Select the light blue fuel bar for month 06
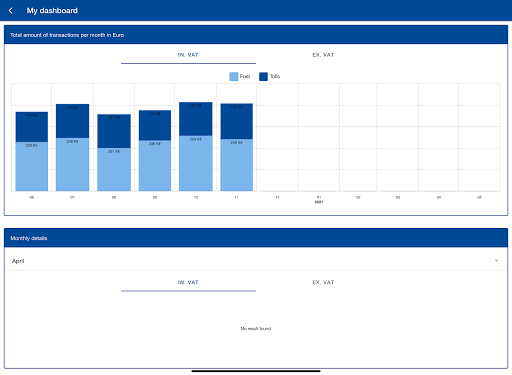Viewport: 512px width, 375px height. tap(32, 166)
